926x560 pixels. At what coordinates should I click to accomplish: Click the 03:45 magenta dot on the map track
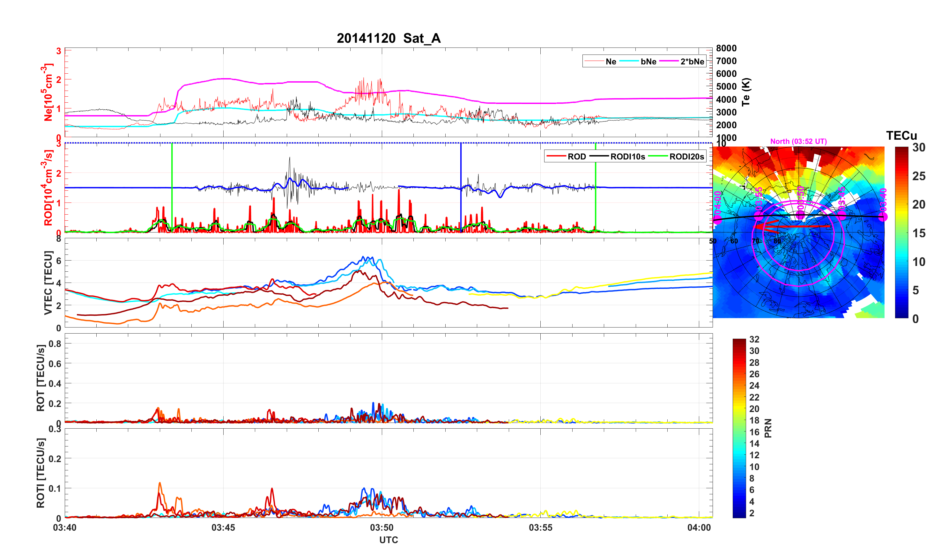tap(841, 215)
